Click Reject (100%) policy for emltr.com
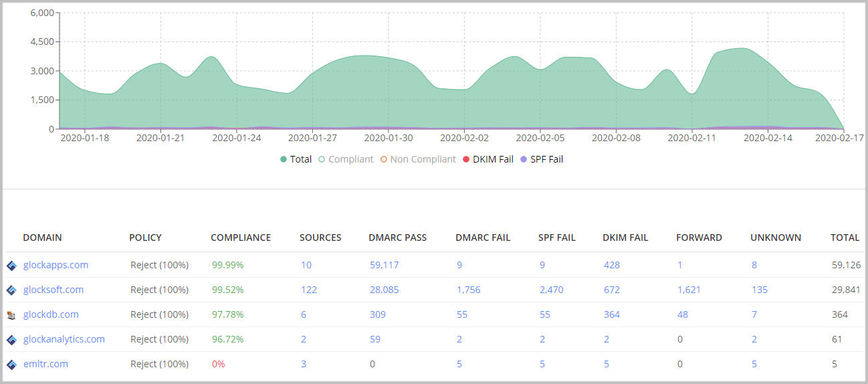The image size is (868, 384). pos(159,364)
